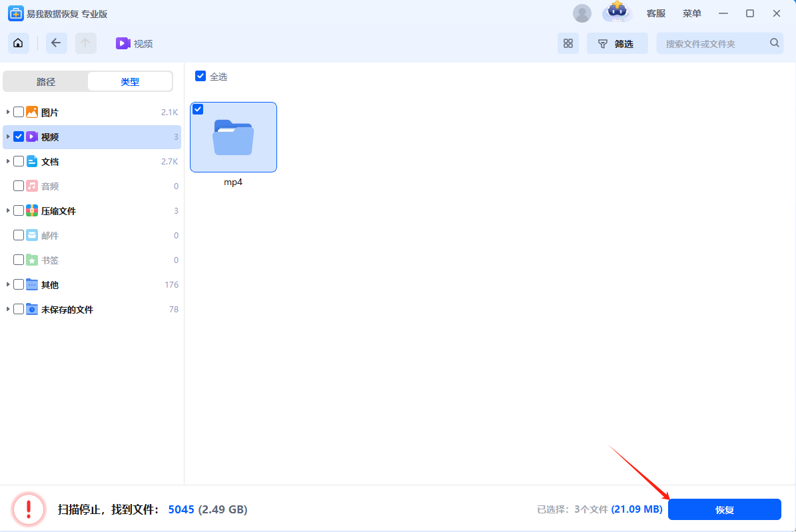Click the 恢复 recover button

tap(725, 509)
